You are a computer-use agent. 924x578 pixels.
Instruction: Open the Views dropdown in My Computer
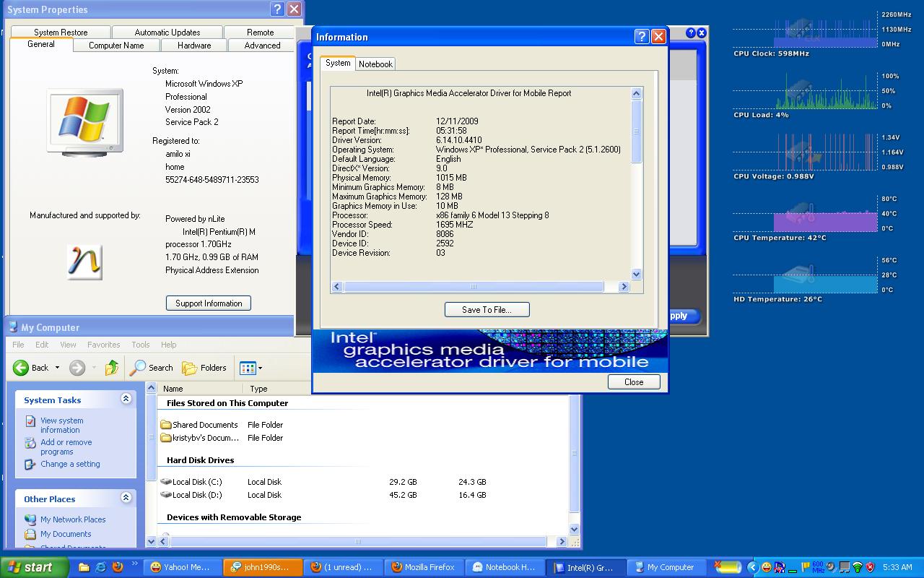point(250,368)
